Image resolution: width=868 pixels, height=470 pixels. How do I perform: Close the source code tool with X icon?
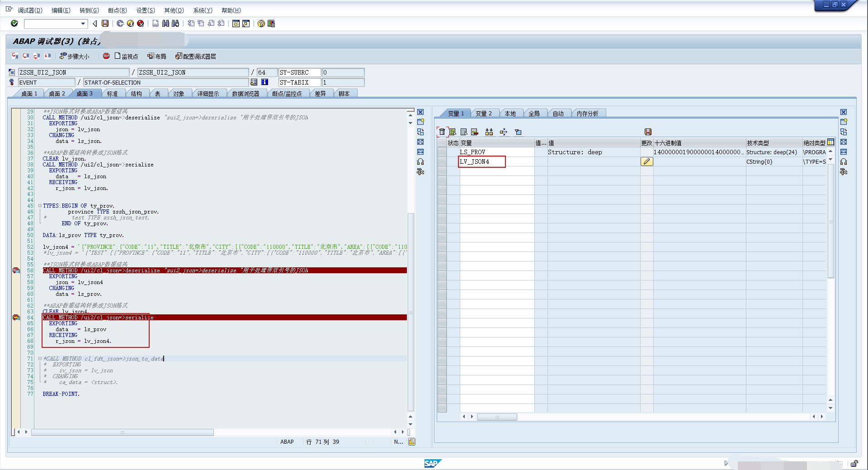pyautogui.click(x=420, y=112)
